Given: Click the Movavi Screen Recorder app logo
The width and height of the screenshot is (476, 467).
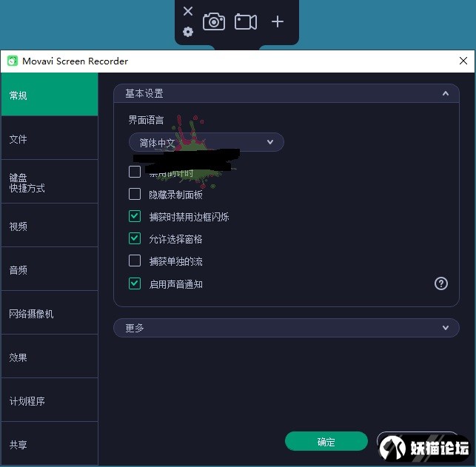Looking at the screenshot, I should (x=13, y=61).
